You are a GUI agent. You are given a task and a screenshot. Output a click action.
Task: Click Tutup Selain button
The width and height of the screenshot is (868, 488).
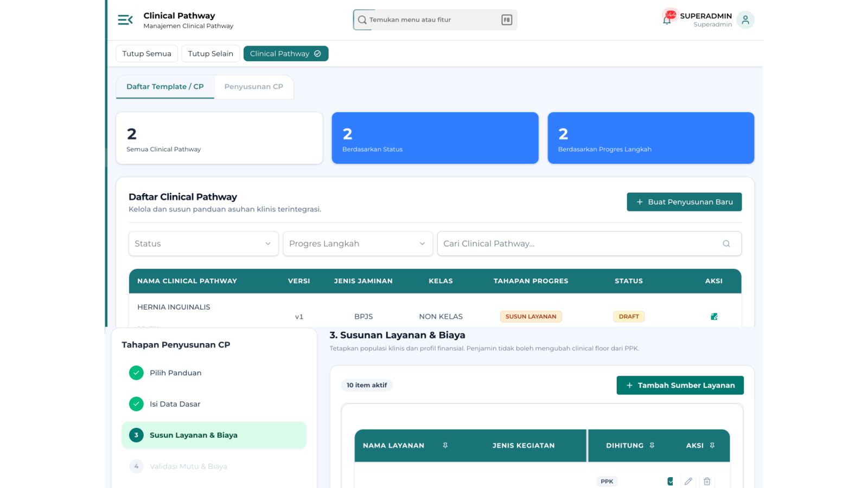[x=210, y=54]
